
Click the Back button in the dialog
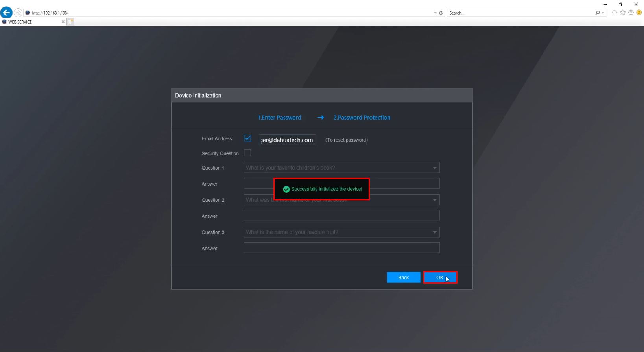pyautogui.click(x=404, y=277)
